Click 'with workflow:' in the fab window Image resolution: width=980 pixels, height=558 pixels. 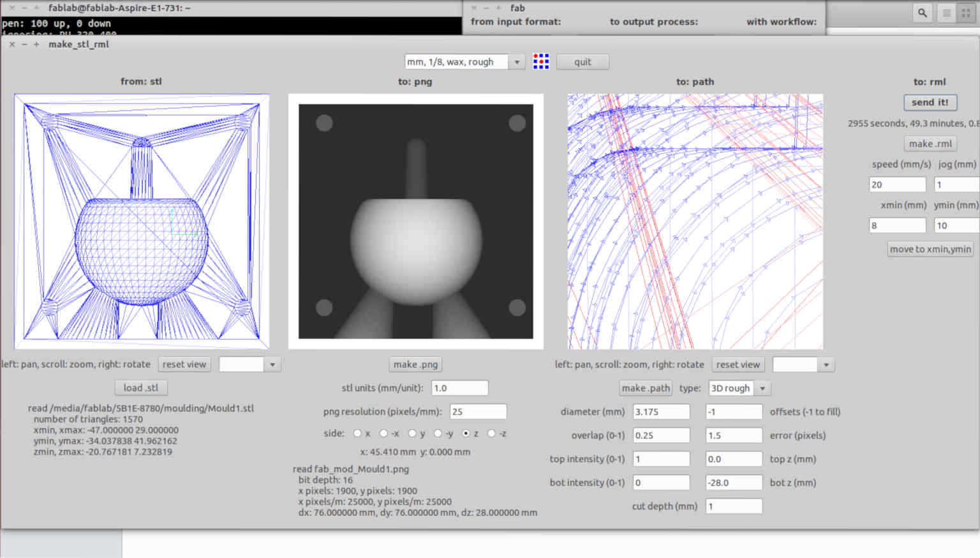(782, 22)
